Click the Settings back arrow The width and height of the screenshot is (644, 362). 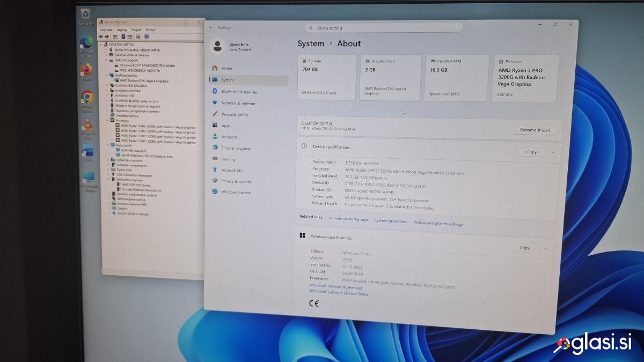(x=210, y=27)
